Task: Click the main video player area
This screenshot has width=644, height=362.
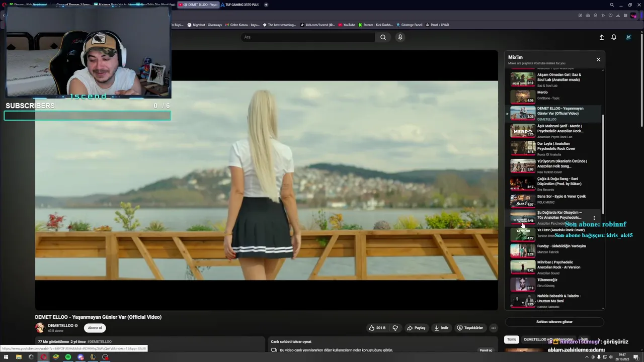Action: (x=267, y=180)
